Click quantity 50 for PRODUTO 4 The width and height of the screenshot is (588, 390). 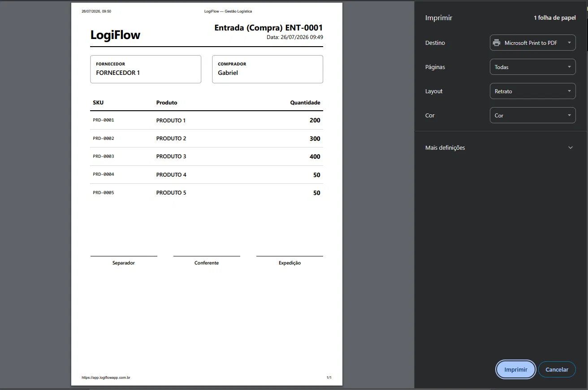[317, 175]
